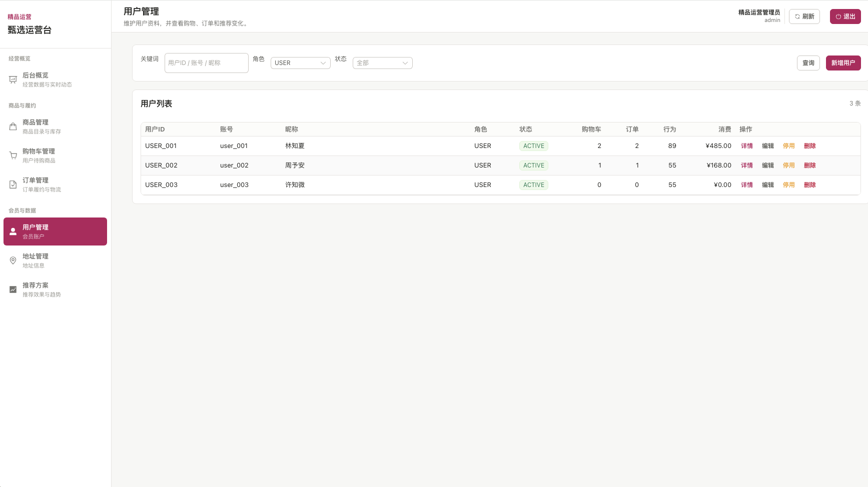Screen dimensions: 868x487
Task: Select 地址管理 in sidebar
Action: [55, 260]
